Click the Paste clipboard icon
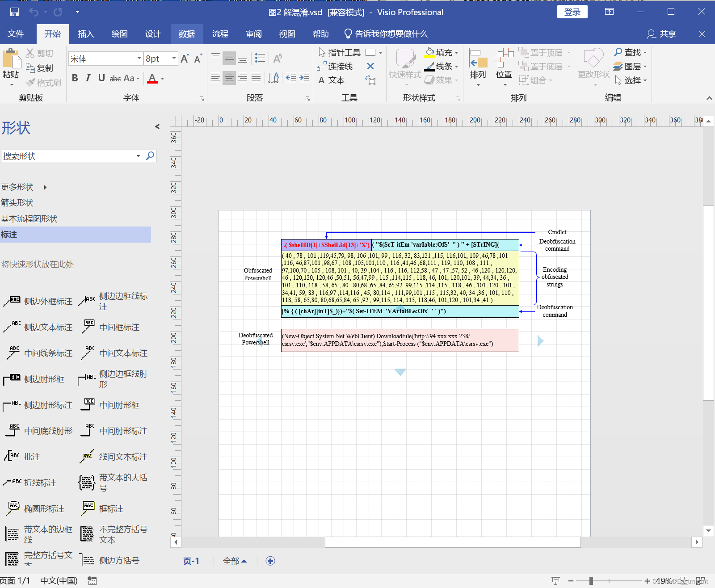 click(x=11, y=59)
